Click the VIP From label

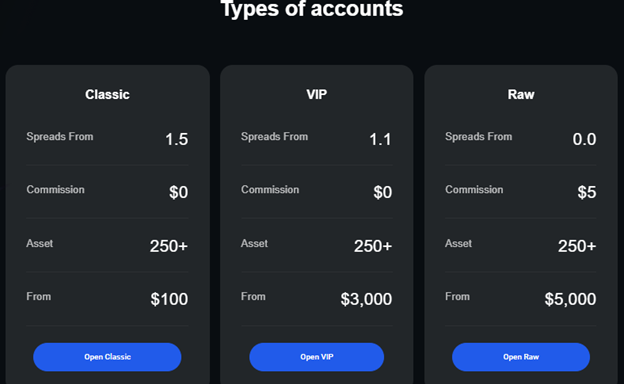(253, 296)
